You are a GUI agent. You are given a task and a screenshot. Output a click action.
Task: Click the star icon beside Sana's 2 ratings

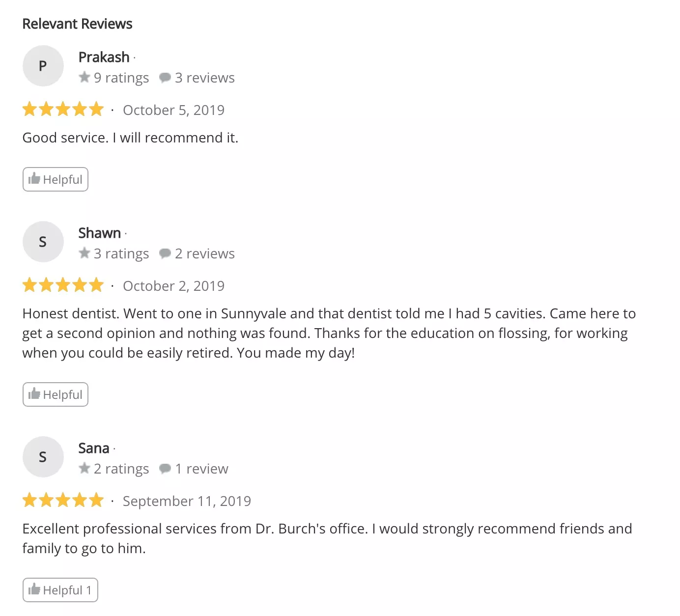click(x=85, y=468)
